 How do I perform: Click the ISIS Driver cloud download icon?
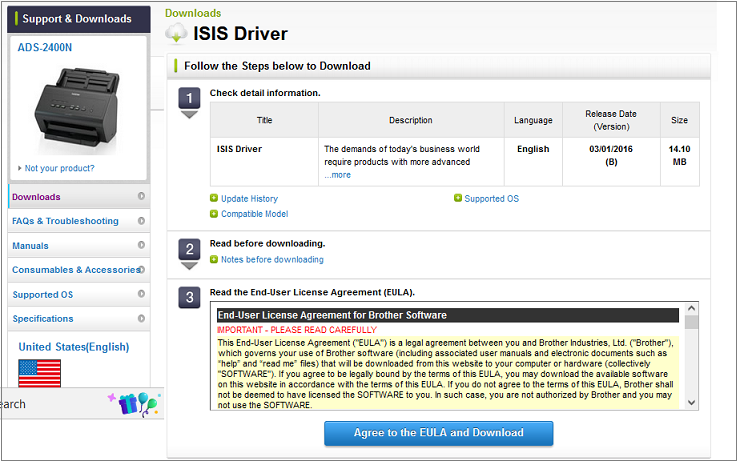click(x=176, y=33)
